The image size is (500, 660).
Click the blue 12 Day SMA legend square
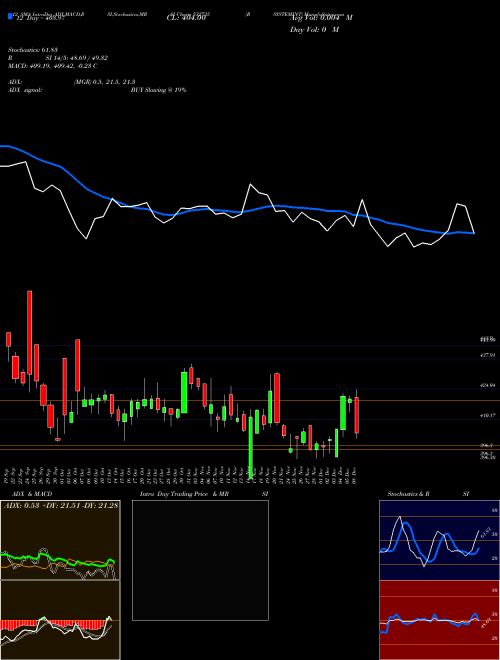10,17
